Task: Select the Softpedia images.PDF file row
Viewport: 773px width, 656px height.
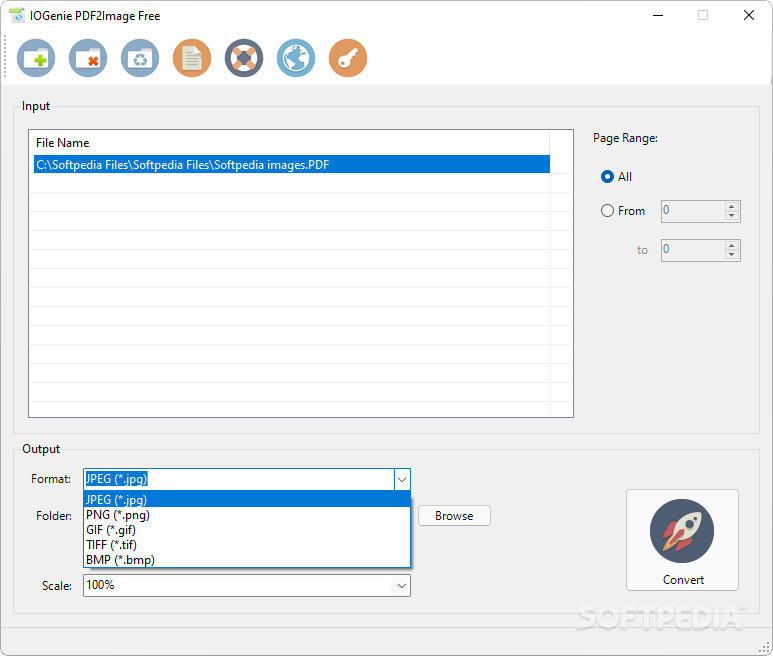Action: click(x=292, y=165)
